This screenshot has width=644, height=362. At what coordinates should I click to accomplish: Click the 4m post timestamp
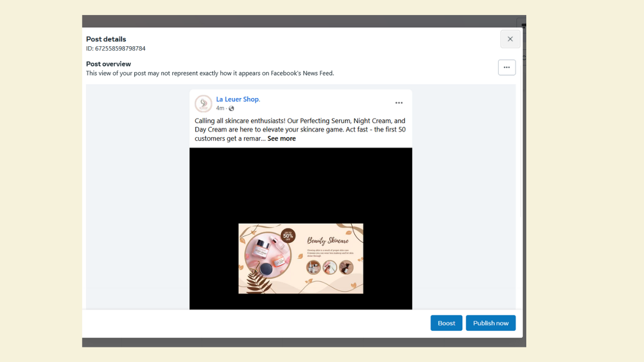(220, 108)
